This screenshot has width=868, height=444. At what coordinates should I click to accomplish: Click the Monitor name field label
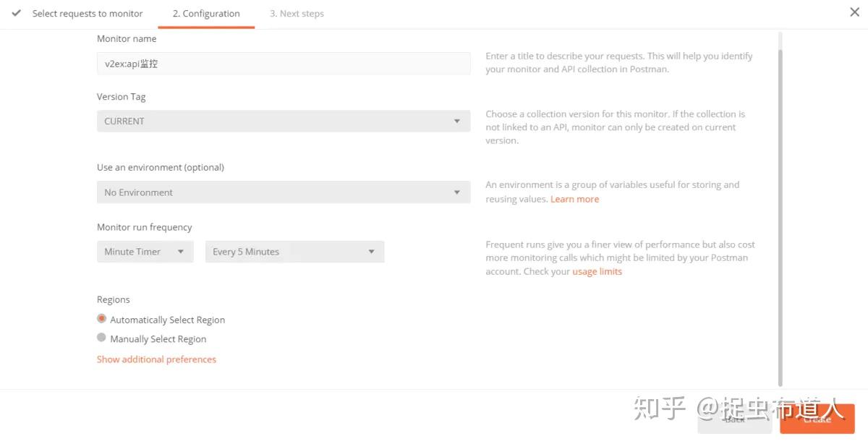(127, 39)
